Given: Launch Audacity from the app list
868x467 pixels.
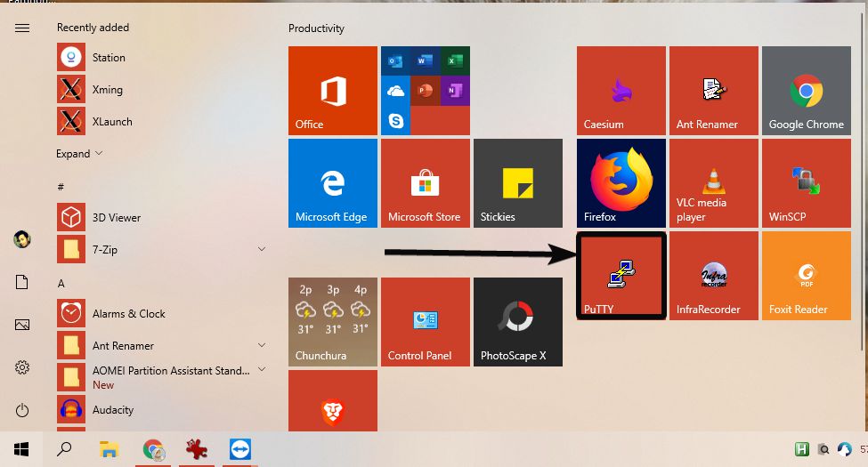Looking at the screenshot, I should coord(163,409).
